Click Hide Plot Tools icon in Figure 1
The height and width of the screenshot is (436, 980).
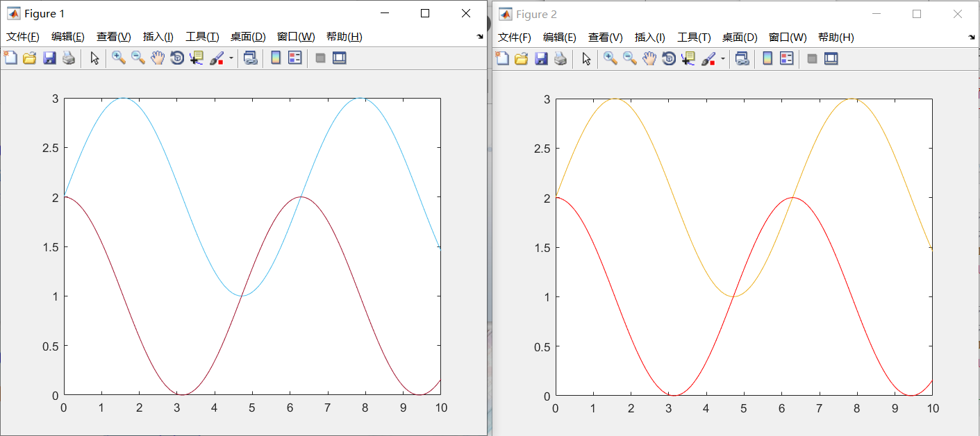(x=320, y=58)
